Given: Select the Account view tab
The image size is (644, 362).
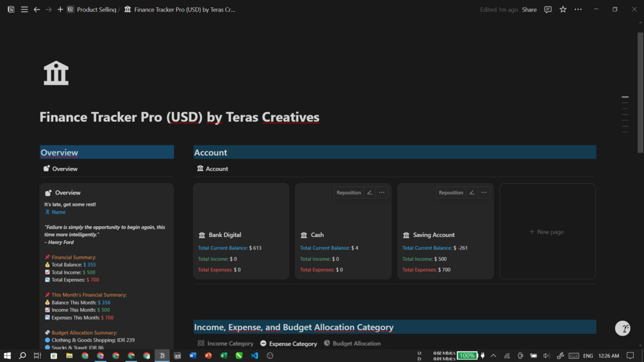Looking at the screenshot, I should (x=212, y=169).
